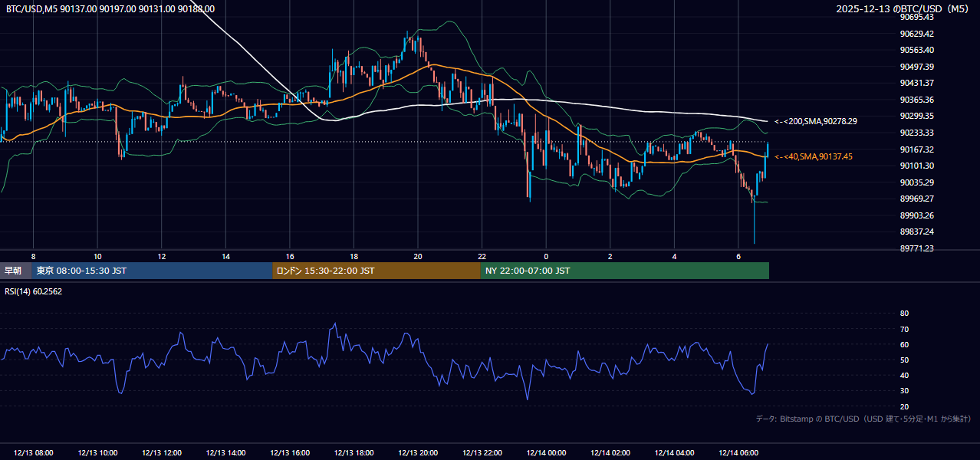This screenshot has height=460, width=980.
Task: Select the 90299.35 price axis label
Action: 917,116
